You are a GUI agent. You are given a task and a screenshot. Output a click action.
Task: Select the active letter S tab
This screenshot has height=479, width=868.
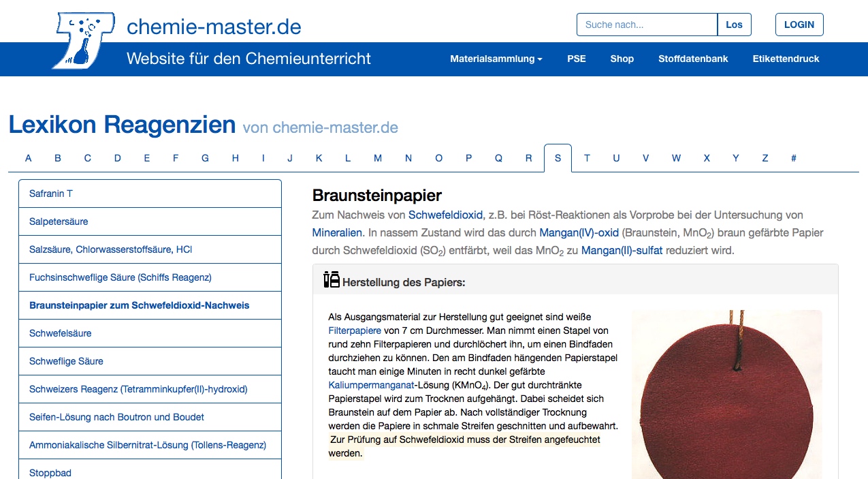[x=558, y=158]
